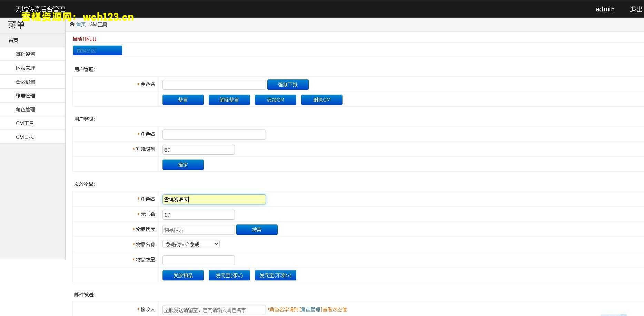This screenshot has width=644, height=316.
Task: Click the 菜单 sidebar heading
Action: 16,25
